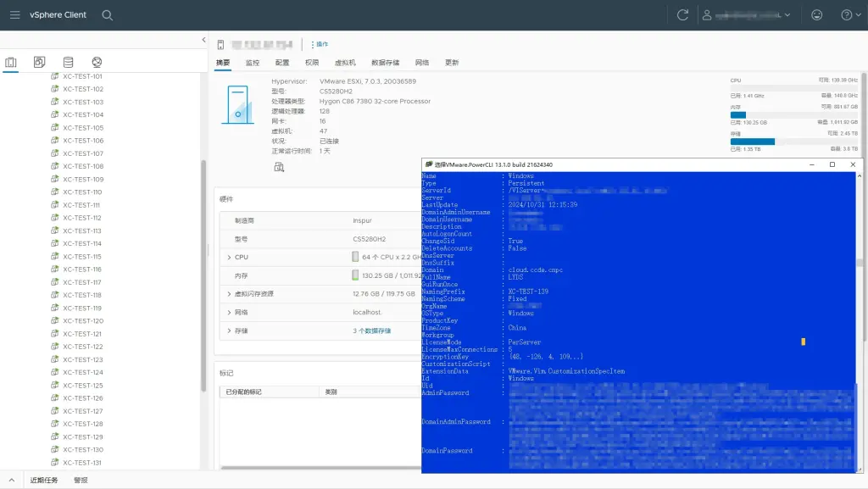The height and width of the screenshot is (489, 868).
Task: Switch to the 监控 tab
Action: [x=253, y=63]
